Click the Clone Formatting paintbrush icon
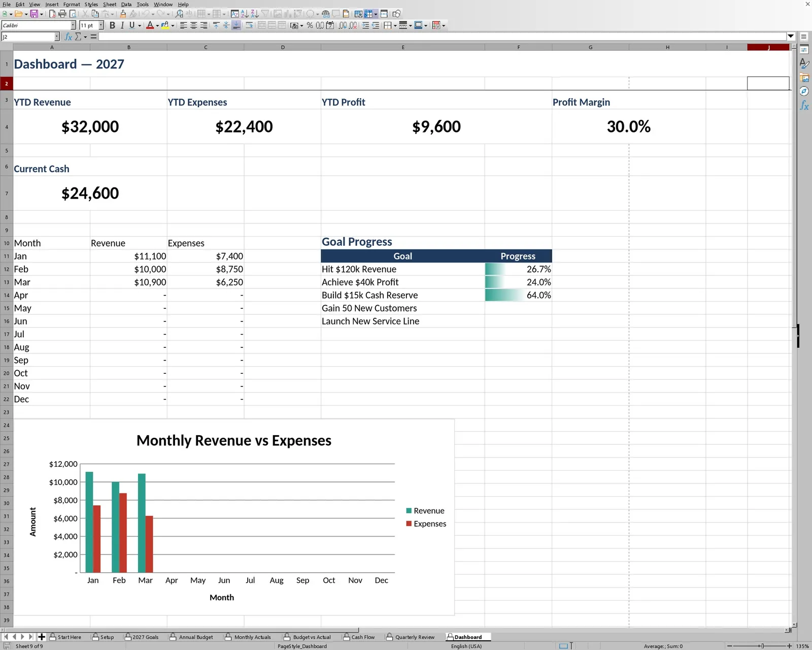 coord(123,14)
